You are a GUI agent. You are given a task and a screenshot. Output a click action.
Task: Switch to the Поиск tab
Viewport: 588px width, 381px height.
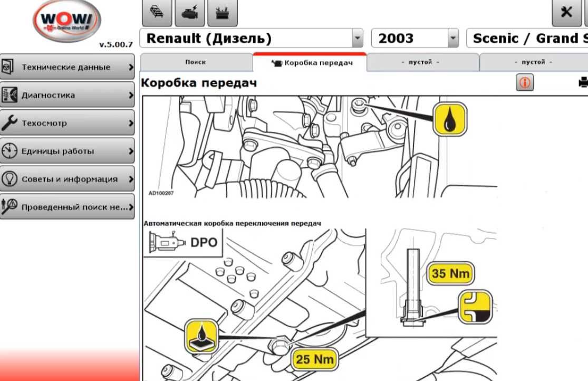click(x=196, y=62)
